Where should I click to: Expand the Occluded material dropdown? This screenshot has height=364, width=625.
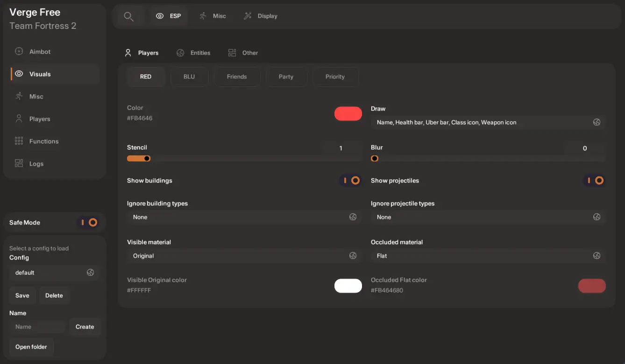coord(488,256)
